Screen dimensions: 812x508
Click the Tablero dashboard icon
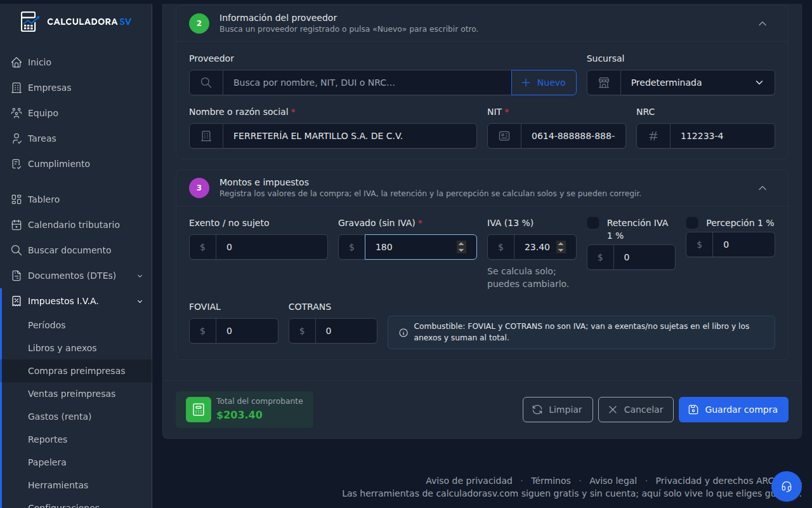click(x=16, y=199)
